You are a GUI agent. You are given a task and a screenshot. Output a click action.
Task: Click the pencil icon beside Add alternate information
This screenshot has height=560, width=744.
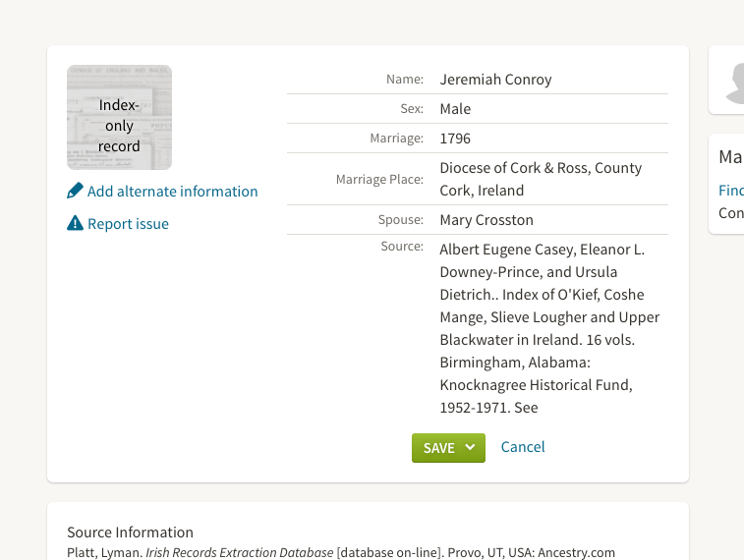(x=75, y=191)
